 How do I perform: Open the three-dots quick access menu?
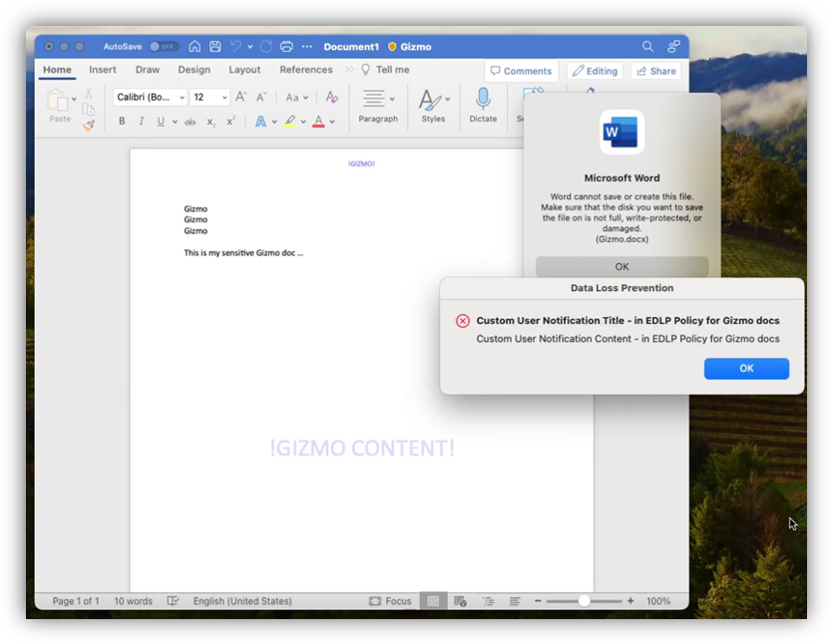(307, 47)
